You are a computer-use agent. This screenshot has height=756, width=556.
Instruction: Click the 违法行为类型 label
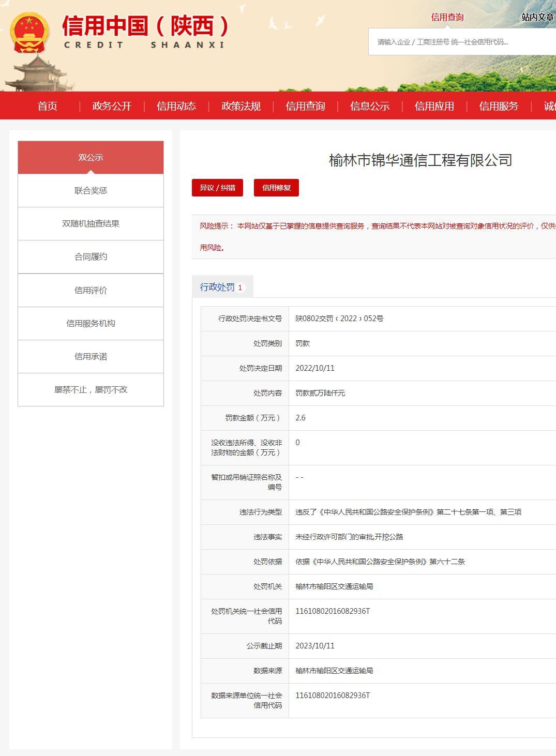click(x=261, y=512)
